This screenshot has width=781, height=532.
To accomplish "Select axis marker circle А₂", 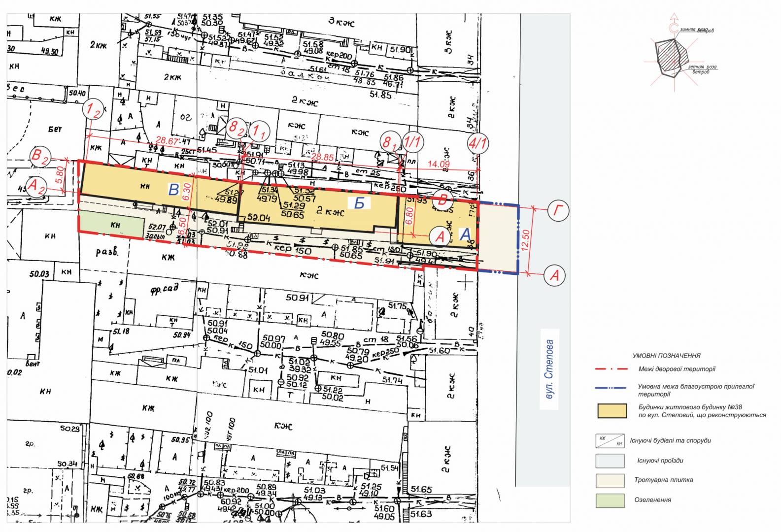I will (x=36, y=187).
